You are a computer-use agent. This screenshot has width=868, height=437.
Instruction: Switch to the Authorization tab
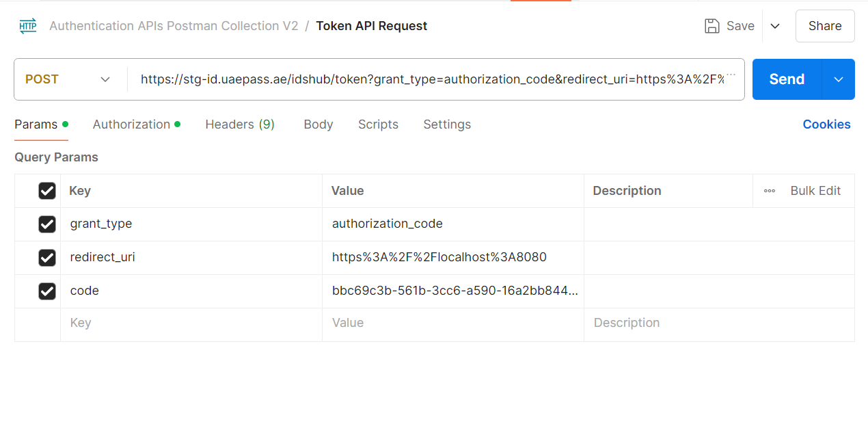pos(131,124)
